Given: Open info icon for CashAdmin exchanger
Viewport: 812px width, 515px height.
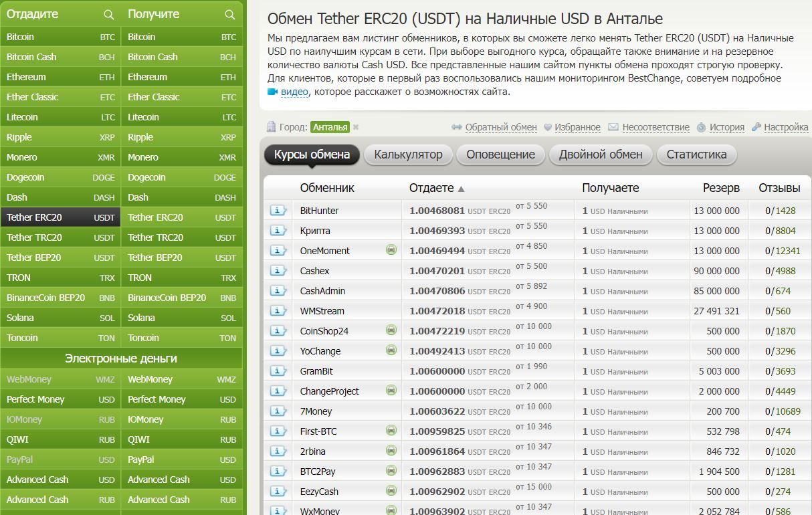Looking at the screenshot, I should [278, 290].
